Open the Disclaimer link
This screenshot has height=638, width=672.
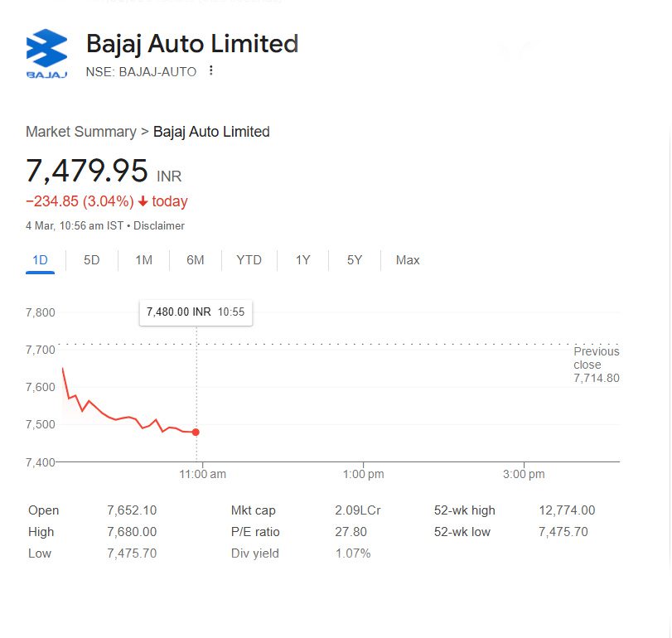159,226
